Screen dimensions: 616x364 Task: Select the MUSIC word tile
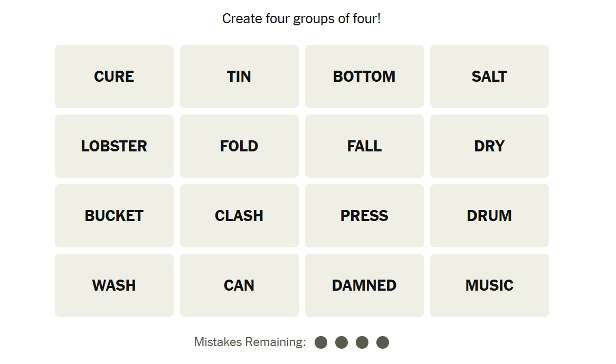pos(489,285)
